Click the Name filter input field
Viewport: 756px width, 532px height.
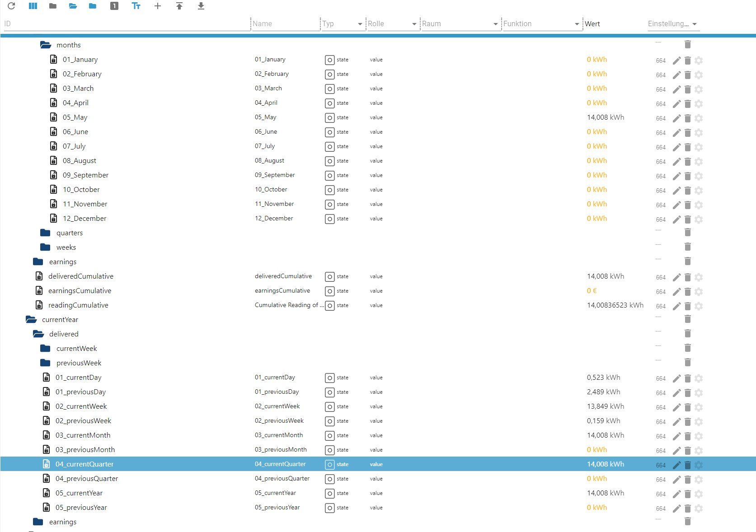point(285,24)
